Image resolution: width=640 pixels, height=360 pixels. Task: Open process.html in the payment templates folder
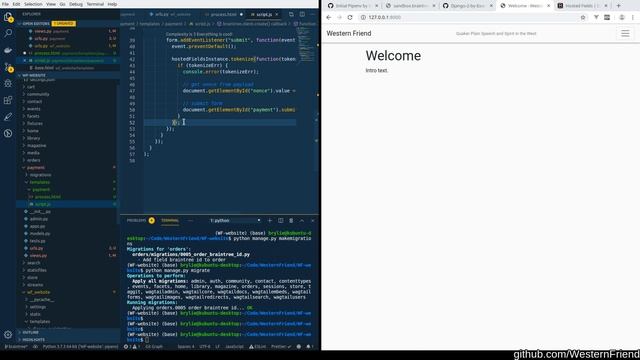pyautogui.click(x=47, y=197)
